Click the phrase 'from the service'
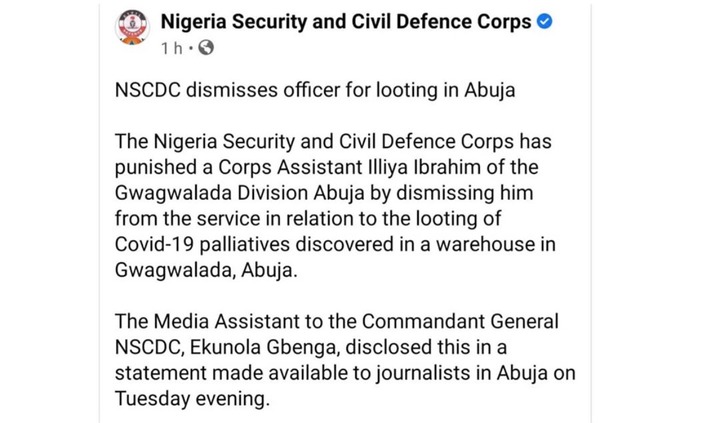This screenshot has height=423, width=720. [187, 219]
